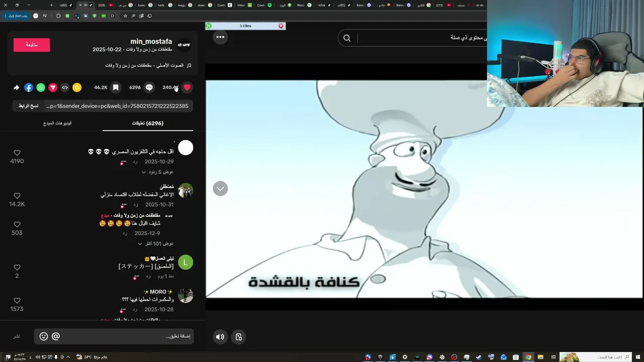Open the browser action required menu button
Viewport: 644px width, 362px height.
(15, 16)
